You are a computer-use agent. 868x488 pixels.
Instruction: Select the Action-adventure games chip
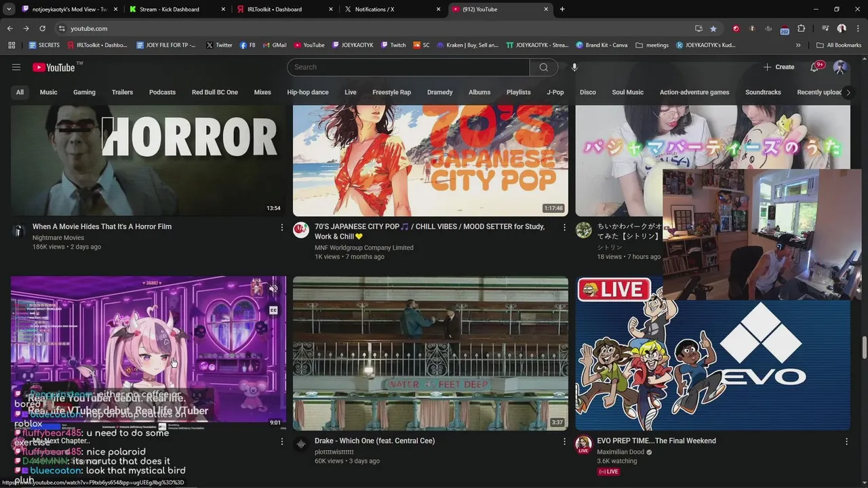pos(694,92)
